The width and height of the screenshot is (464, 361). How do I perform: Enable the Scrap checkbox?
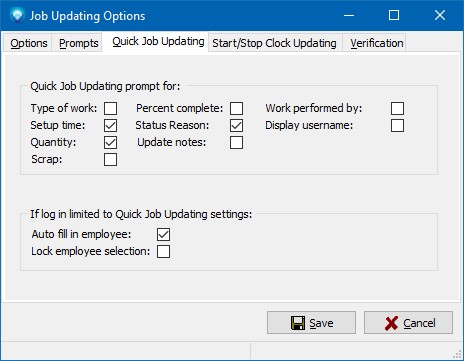click(x=110, y=159)
